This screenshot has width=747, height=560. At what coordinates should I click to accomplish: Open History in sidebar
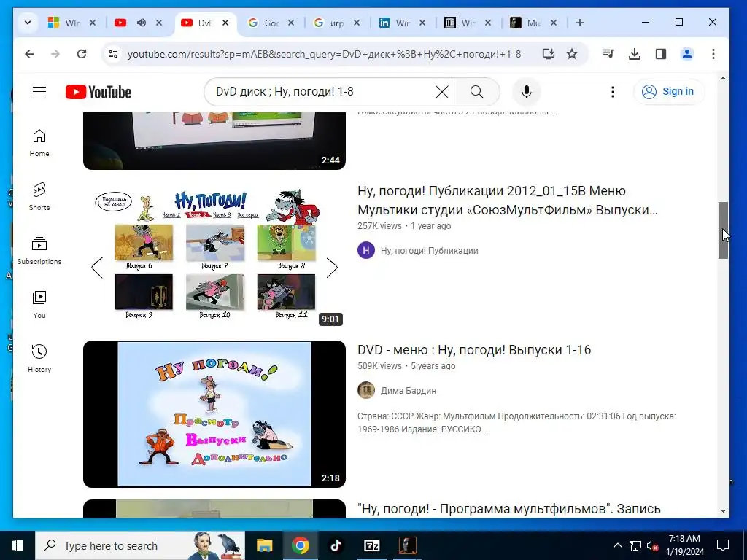pyautogui.click(x=39, y=359)
